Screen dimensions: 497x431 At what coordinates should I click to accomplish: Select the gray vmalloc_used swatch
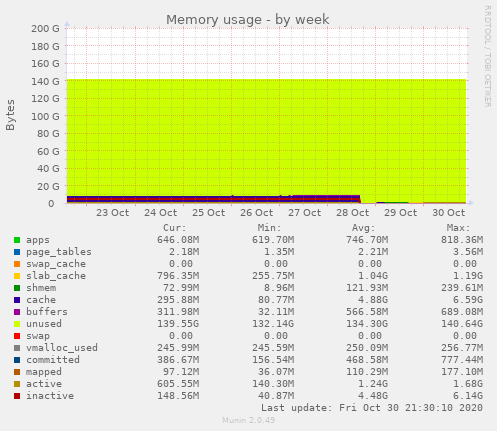pyautogui.click(x=17, y=348)
